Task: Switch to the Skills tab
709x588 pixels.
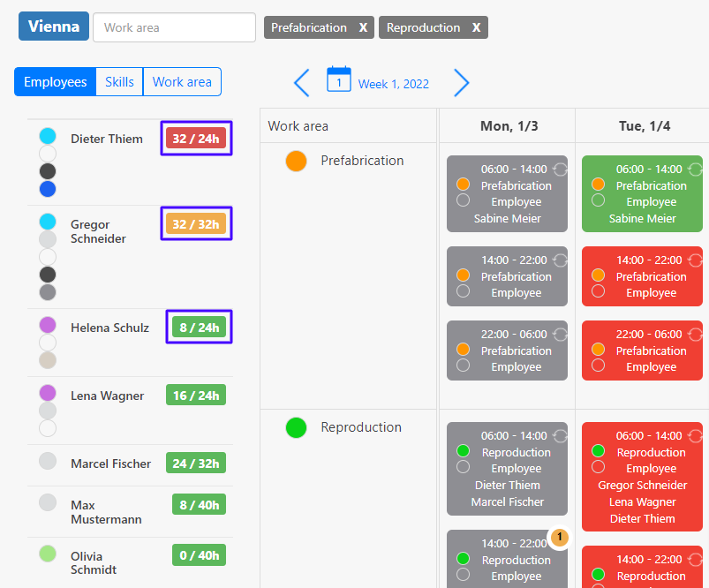Action: tap(119, 82)
